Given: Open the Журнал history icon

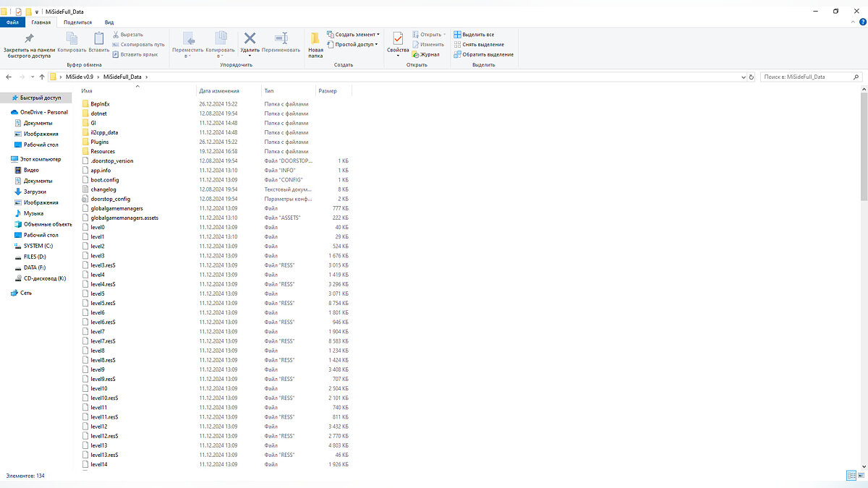Looking at the screenshot, I should click(416, 54).
